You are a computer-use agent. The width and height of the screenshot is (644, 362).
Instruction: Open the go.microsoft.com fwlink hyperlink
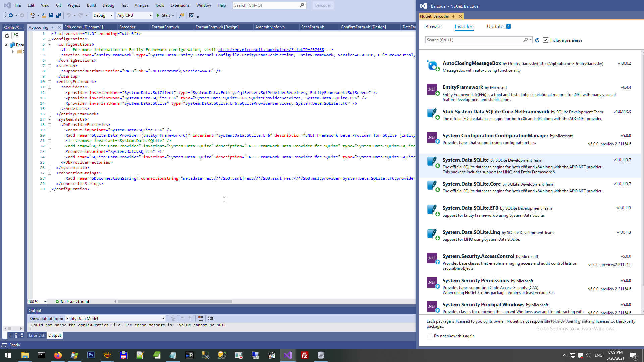tap(271, 50)
